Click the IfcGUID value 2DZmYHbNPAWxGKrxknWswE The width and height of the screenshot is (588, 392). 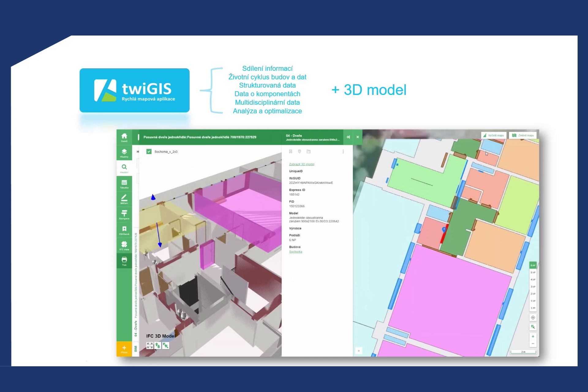[311, 183]
